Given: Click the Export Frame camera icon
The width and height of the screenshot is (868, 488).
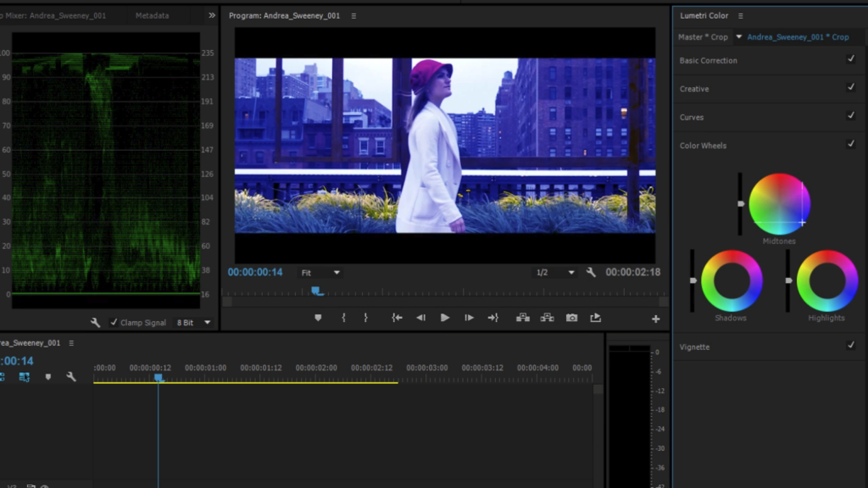Looking at the screenshot, I should pyautogui.click(x=571, y=318).
